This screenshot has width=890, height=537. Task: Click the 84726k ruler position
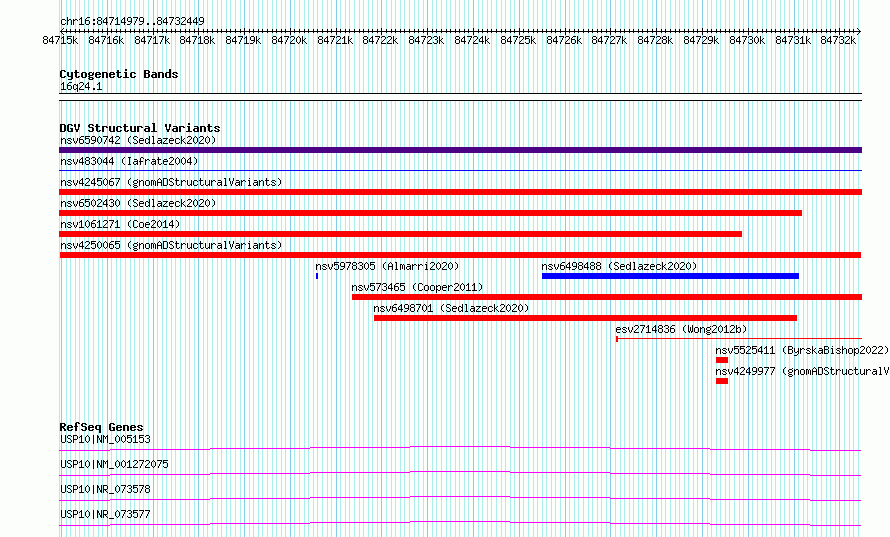coord(564,40)
